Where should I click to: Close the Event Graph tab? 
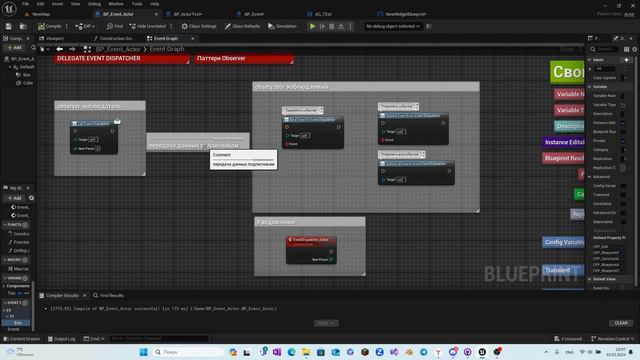pyautogui.click(x=193, y=38)
